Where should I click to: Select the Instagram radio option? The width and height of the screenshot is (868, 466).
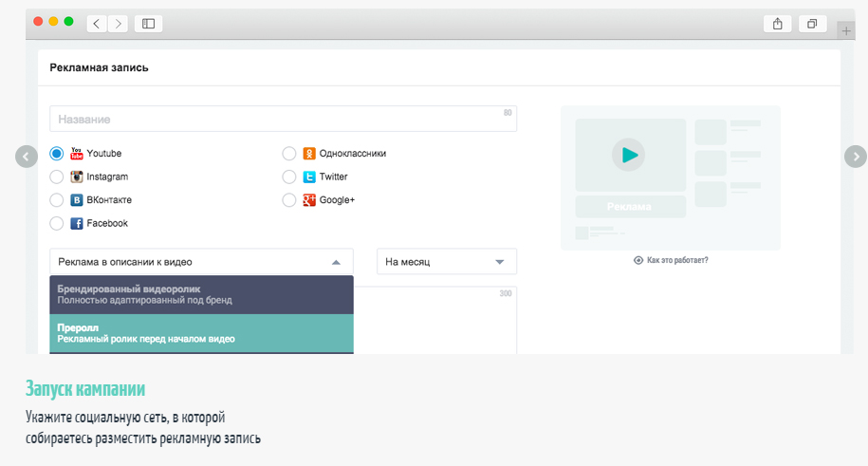pyautogui.click(x=57, y=177)
